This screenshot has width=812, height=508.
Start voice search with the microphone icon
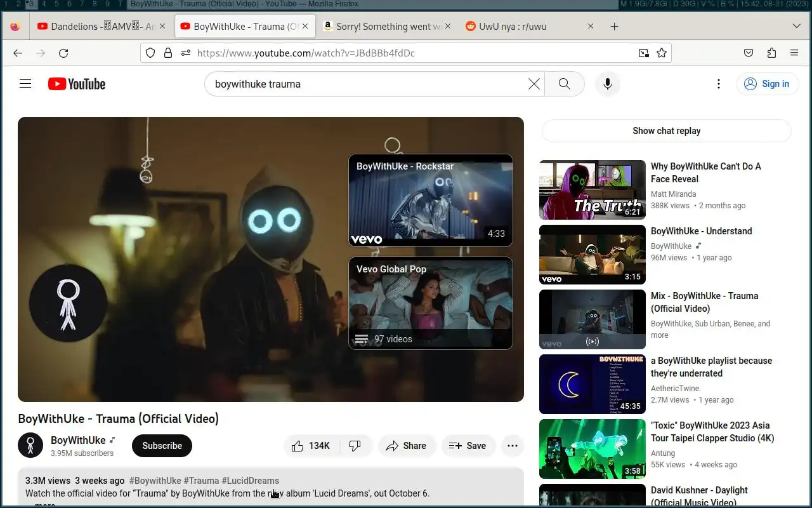click(608, 84)
